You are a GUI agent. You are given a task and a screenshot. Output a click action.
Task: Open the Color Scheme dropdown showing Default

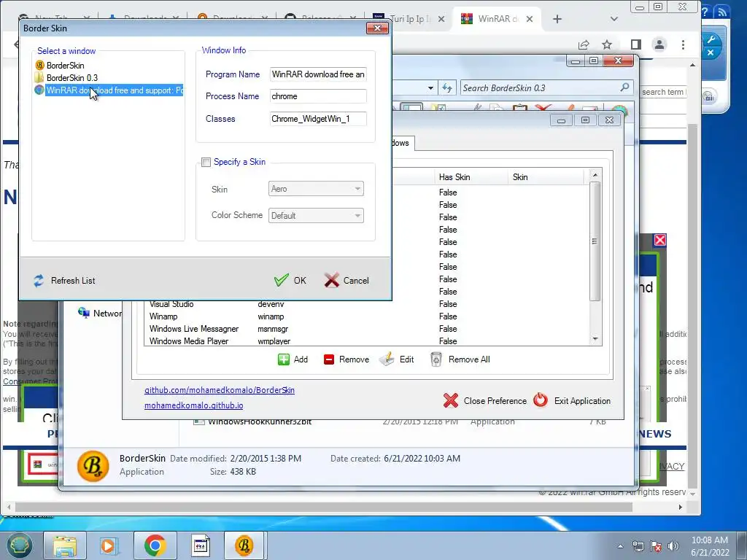(316, 215)
